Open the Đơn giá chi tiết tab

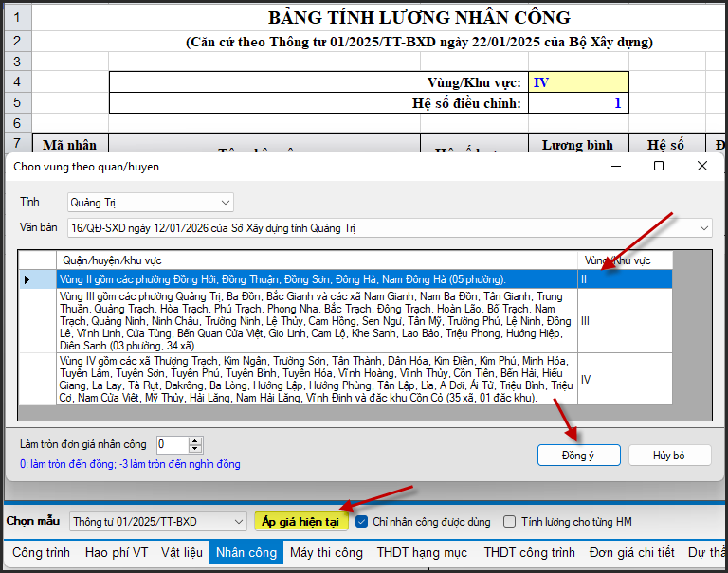click(x=631, y=553)
